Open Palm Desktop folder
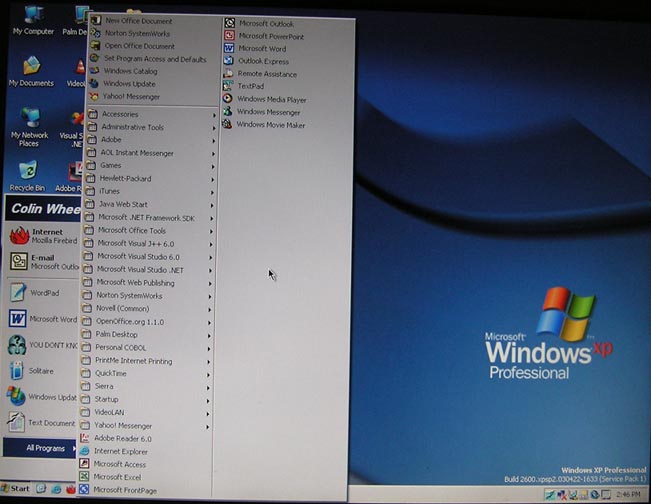 pos(146,334)
